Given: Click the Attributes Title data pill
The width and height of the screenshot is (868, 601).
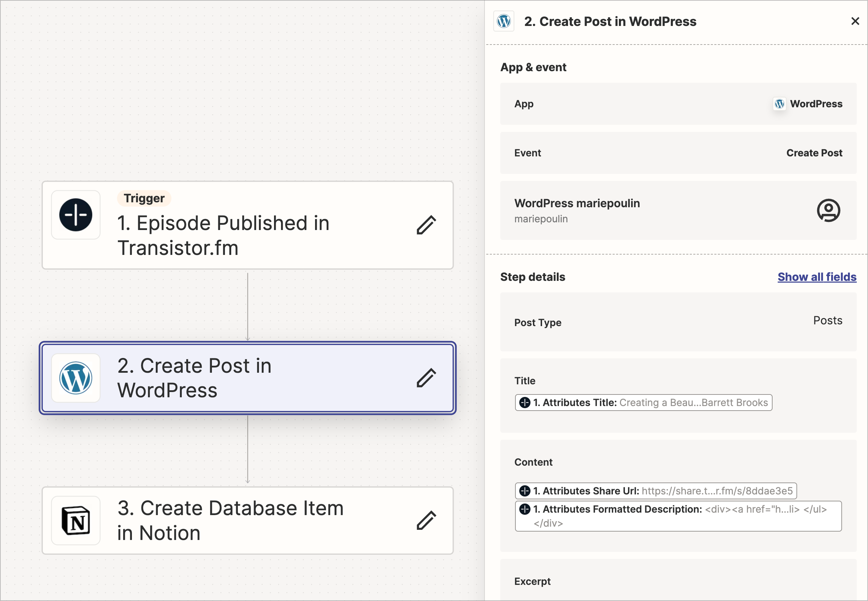Looking at the screenshot, I should (643, 403).
